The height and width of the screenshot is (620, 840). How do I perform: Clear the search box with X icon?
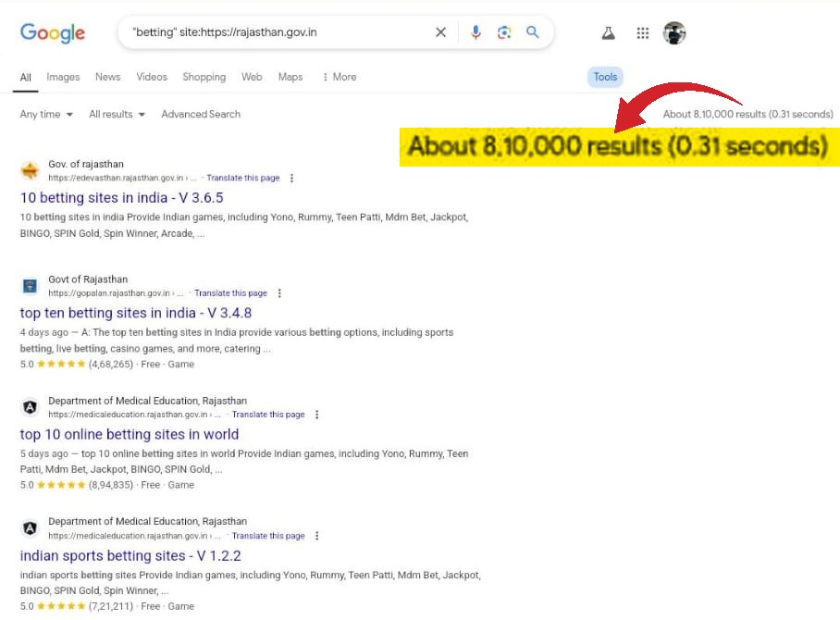440,32
